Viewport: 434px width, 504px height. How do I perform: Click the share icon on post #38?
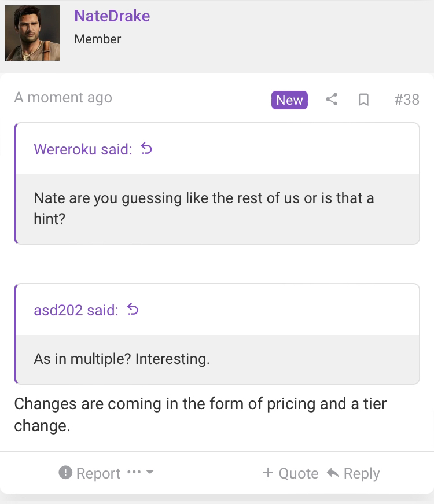(x=332, y=100)
